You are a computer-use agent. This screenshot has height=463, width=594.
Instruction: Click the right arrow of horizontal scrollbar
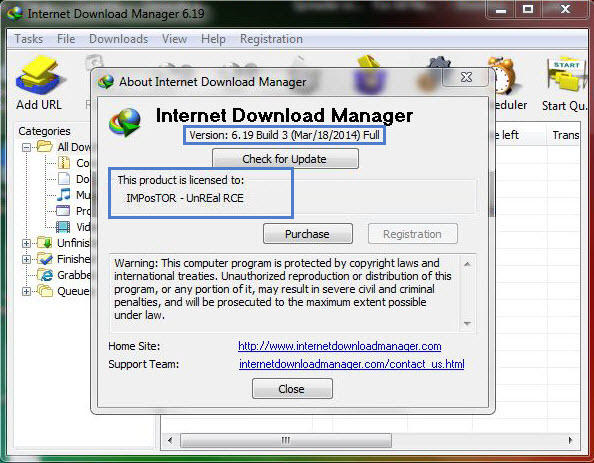click(571, 440)
